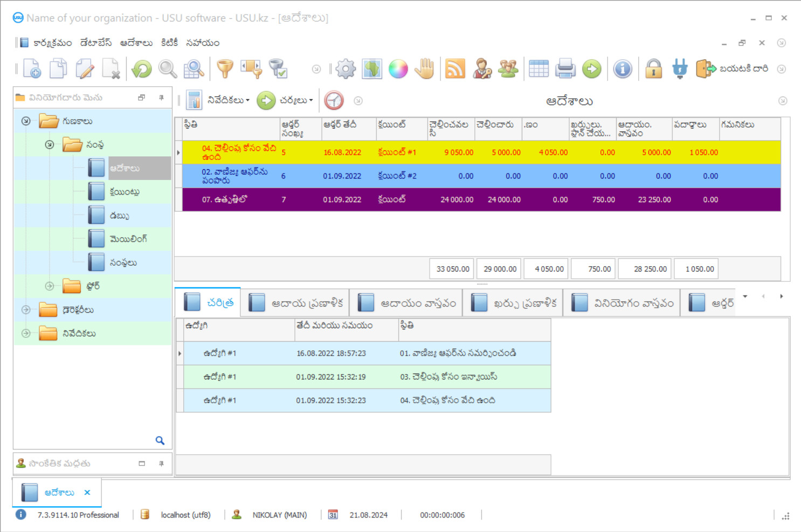Open the color wheel theme picker

pos(398,69)
